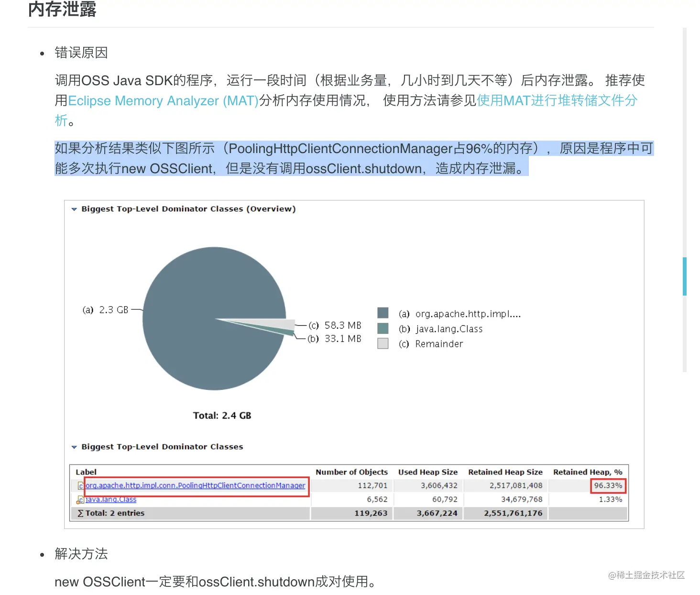The image size is (700, 595).
Task: Open the Eclipse Memory Analyzer (MAT) link
Action: [163, 100]
